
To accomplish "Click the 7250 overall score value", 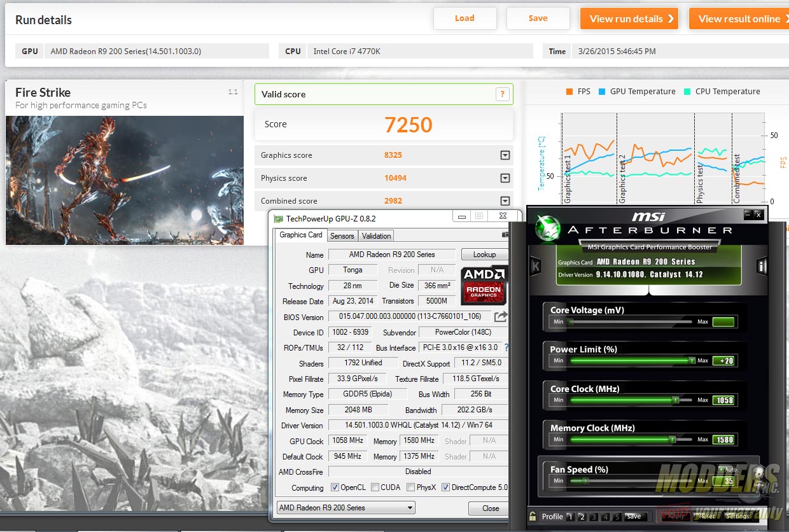I will pos(408,125).
